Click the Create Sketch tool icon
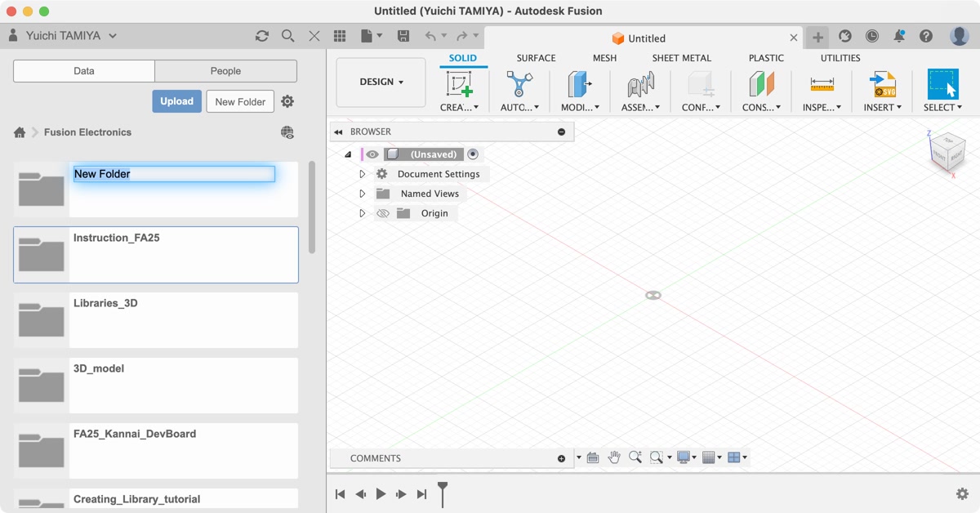Viewport: 980px width, 513px height. (x=460, y=84)
